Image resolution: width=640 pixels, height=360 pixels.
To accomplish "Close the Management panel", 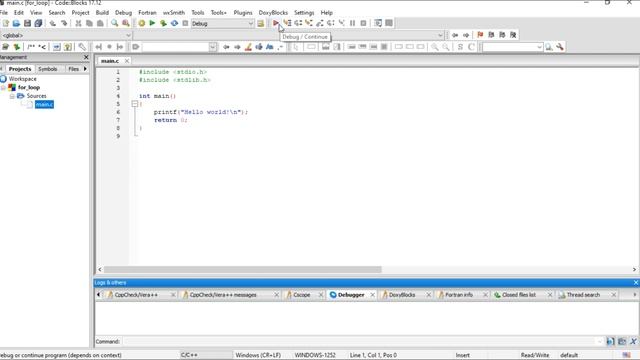I will coord(86,57).
